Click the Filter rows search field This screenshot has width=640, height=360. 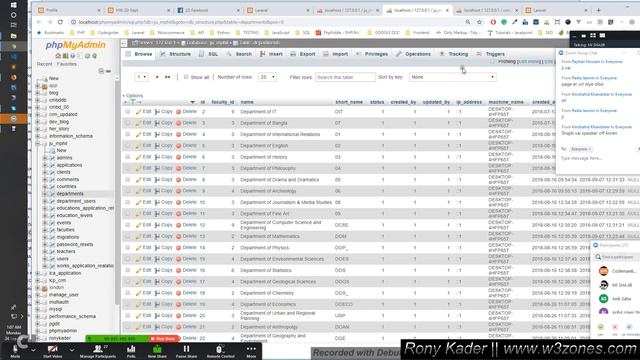tap(345, 77)
